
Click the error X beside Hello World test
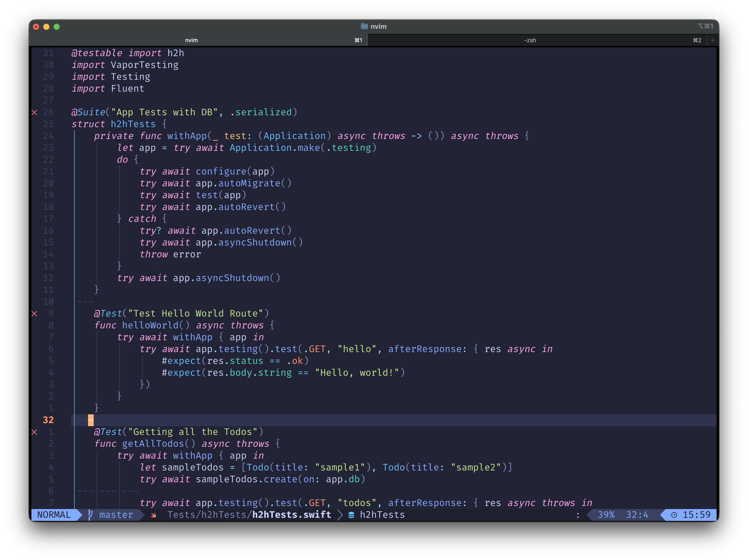click(x=34, y=313)
